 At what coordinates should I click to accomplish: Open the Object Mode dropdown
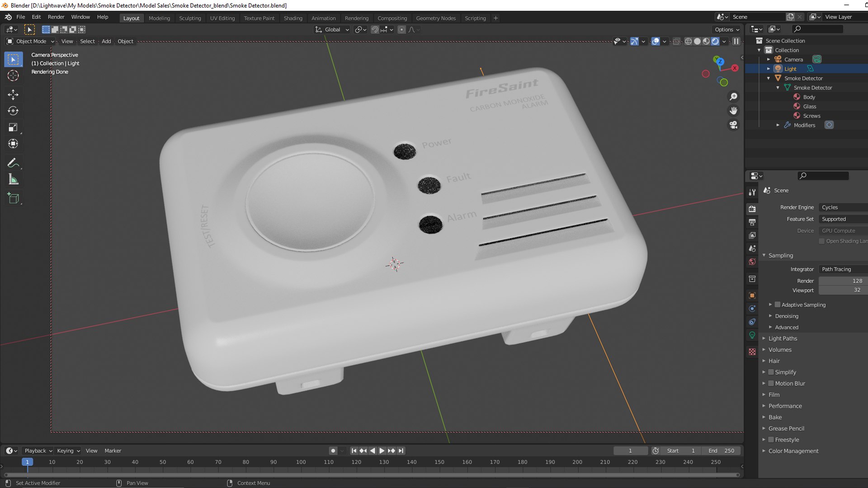[x=31, y=41]
